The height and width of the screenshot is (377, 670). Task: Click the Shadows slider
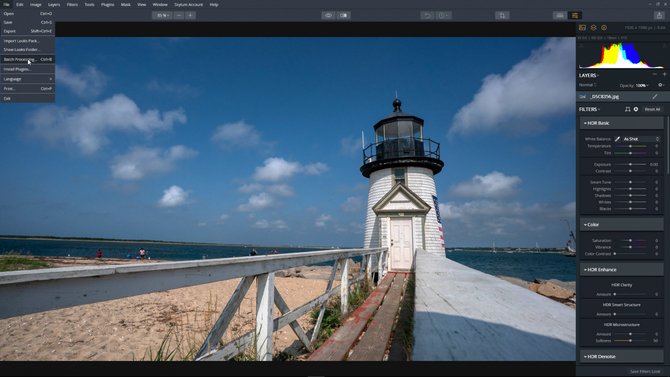pos(631,195)
